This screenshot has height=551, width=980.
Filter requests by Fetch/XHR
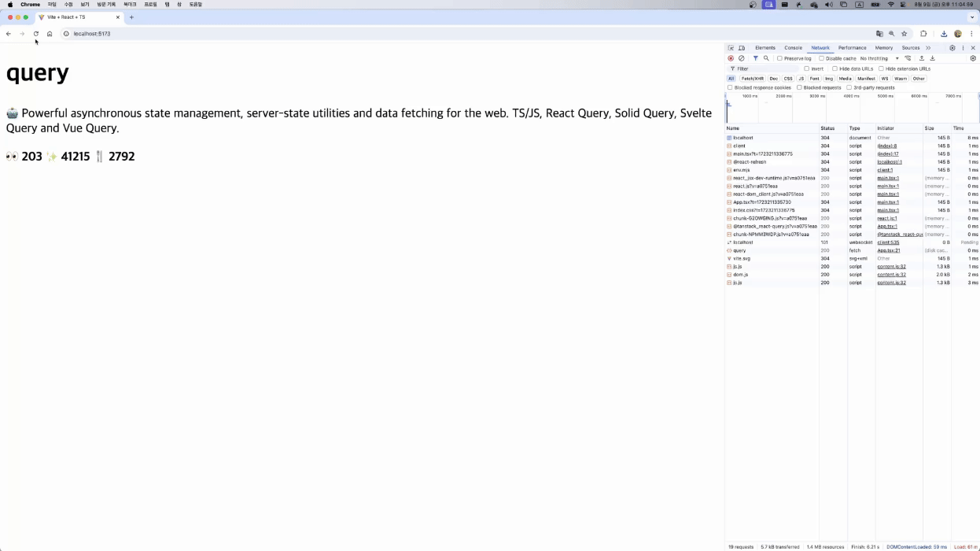click(x=752, y=79)
